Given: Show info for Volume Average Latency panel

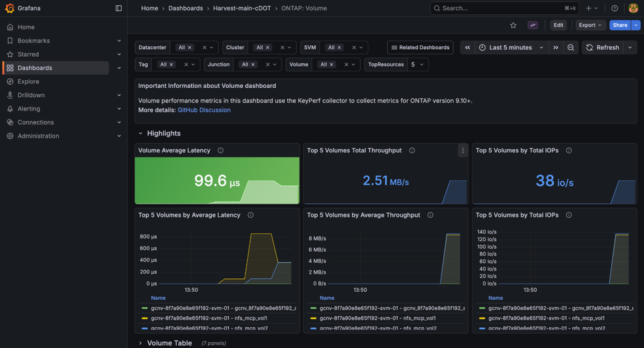Looking at the screenshot, I should click(221, 150).
